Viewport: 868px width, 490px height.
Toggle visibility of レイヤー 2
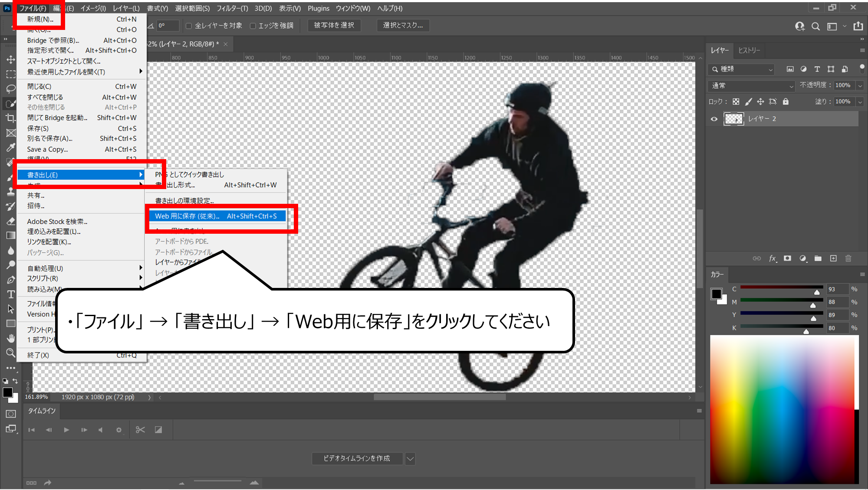click(x=714, y=119)
